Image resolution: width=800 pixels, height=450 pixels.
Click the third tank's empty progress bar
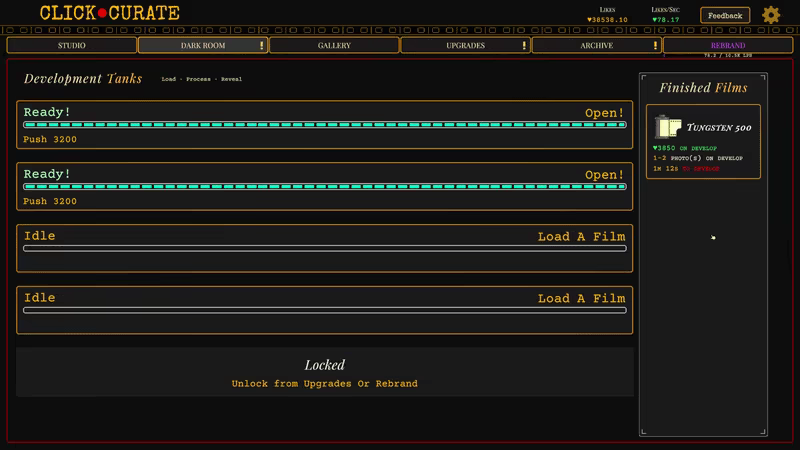(324, 248)
